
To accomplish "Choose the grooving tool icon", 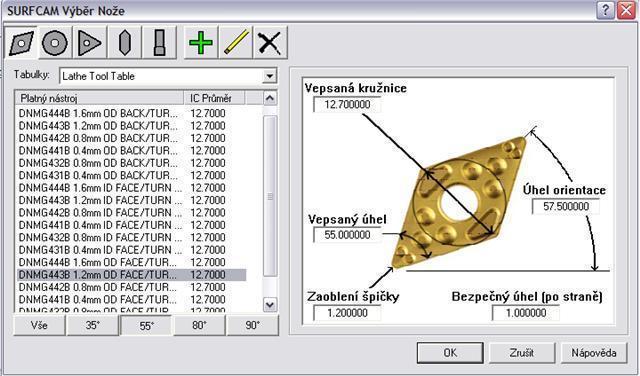I will coord(160,43).
